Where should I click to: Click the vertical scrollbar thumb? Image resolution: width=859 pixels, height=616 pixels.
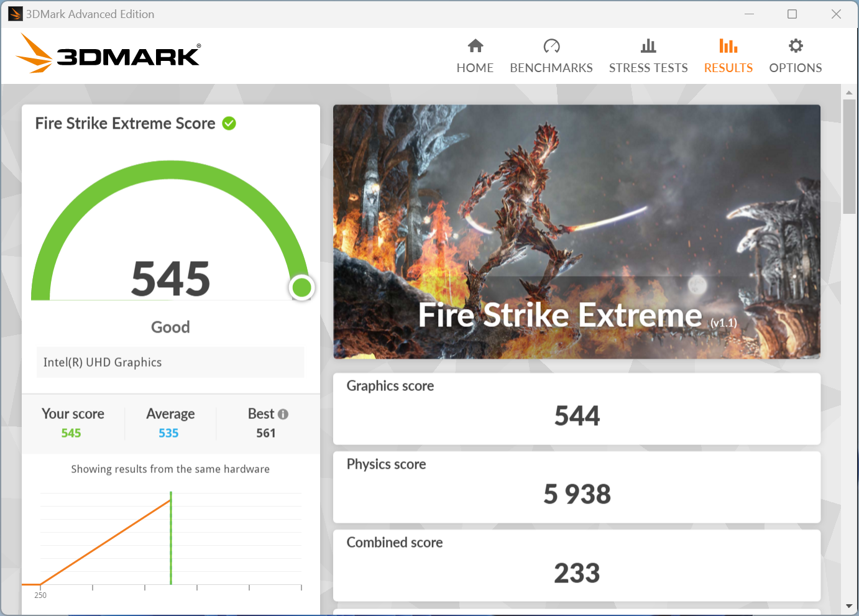[849, 157]
